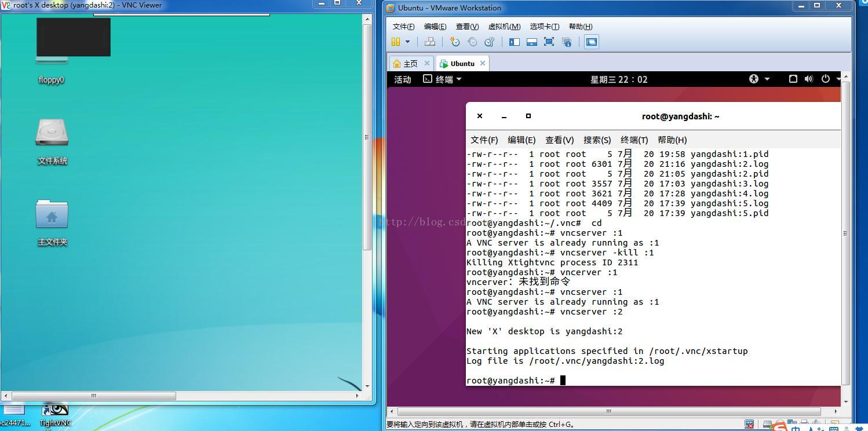This screenshot has height=431, width=868.
Task: Click the 'vncerver: 未找到命令' error line
Action: coord(518,282)
